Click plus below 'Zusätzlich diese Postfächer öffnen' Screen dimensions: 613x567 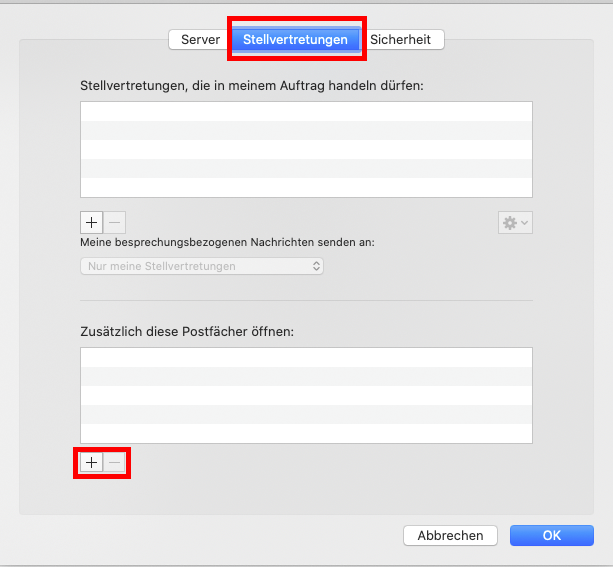92,463
